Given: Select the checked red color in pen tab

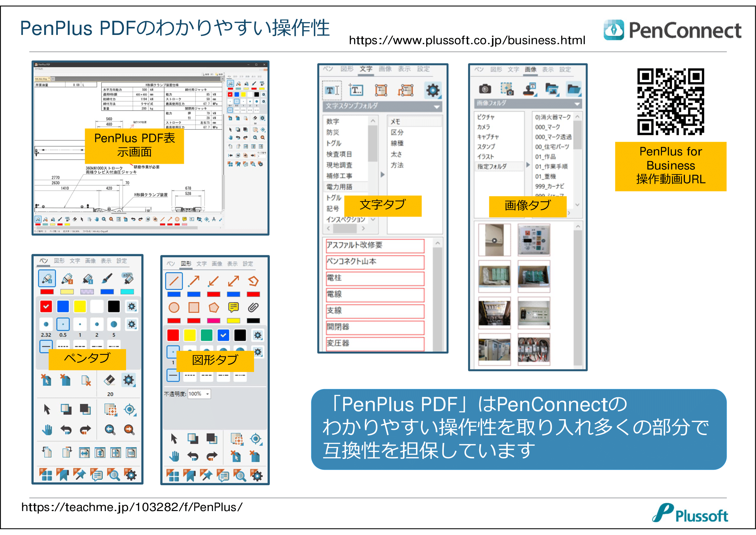Looking at the screenshot, I should (47, 306).
